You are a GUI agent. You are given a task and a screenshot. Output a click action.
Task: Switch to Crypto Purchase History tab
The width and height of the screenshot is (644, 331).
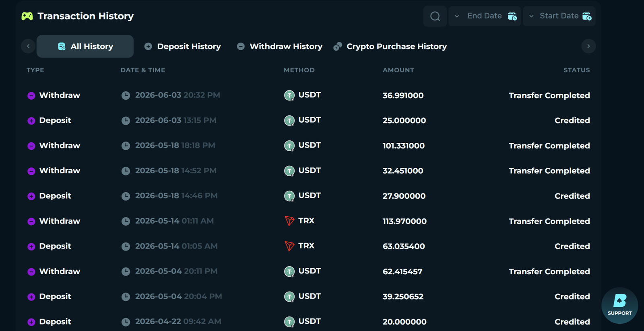390,46
